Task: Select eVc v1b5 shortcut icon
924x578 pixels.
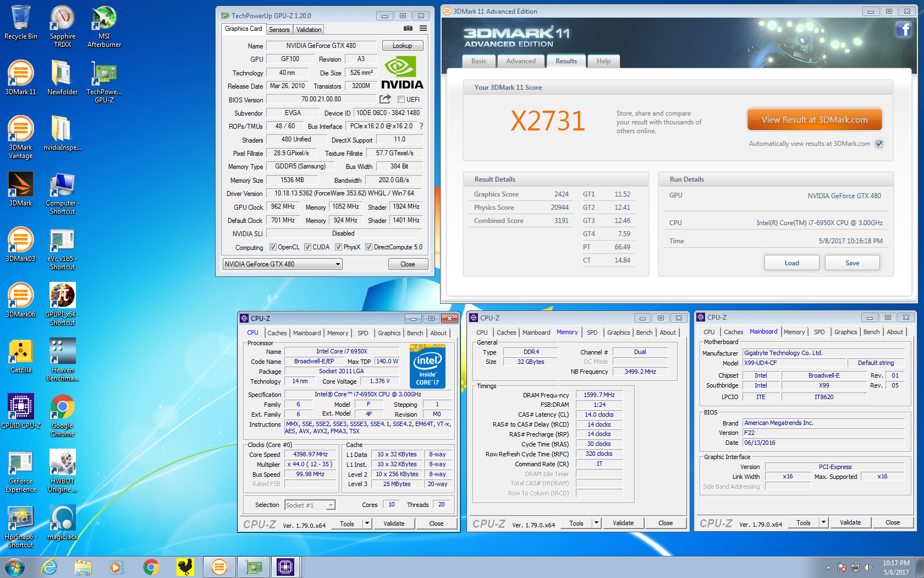Action: [x=62, y=248]
